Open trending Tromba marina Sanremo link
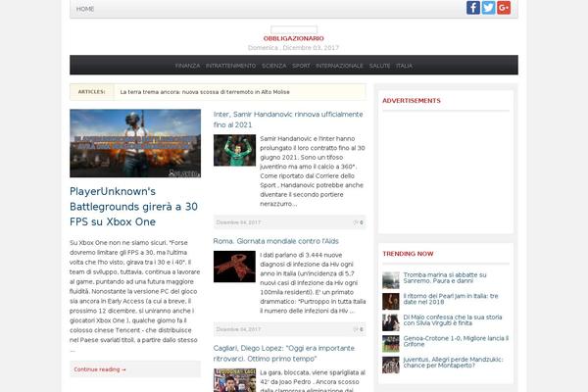Viewport: 588px width, 392px height. tap(445, 277)
